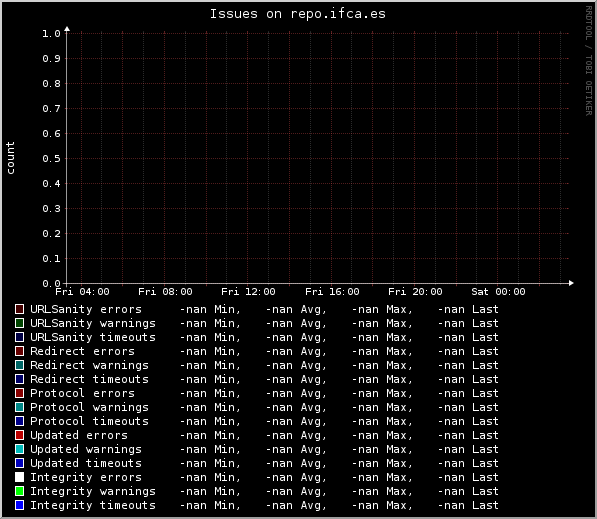Click the URLSanity warnings green swatch
Screen dimensions: 597x519
click(x=19, y=323)
